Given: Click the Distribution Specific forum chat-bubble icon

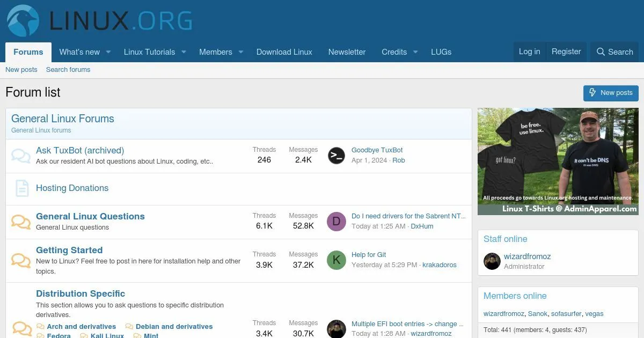Looking at the screenshot, I should tap(22, 328).
